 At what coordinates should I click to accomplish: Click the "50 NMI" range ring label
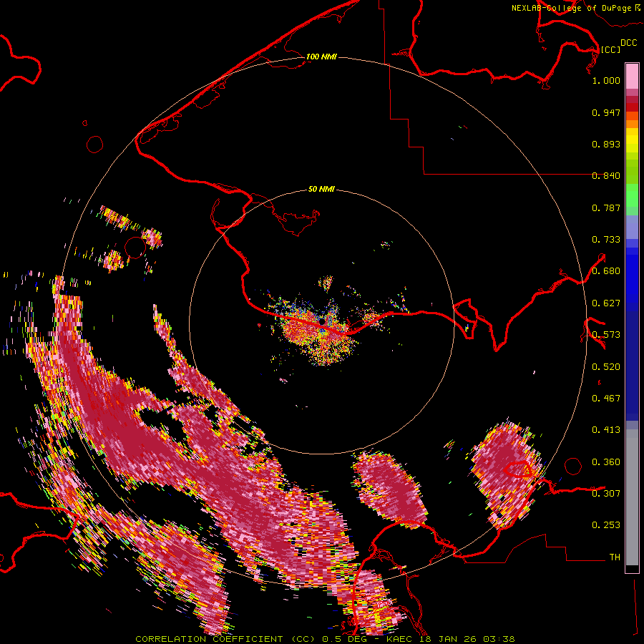(321, 189)
